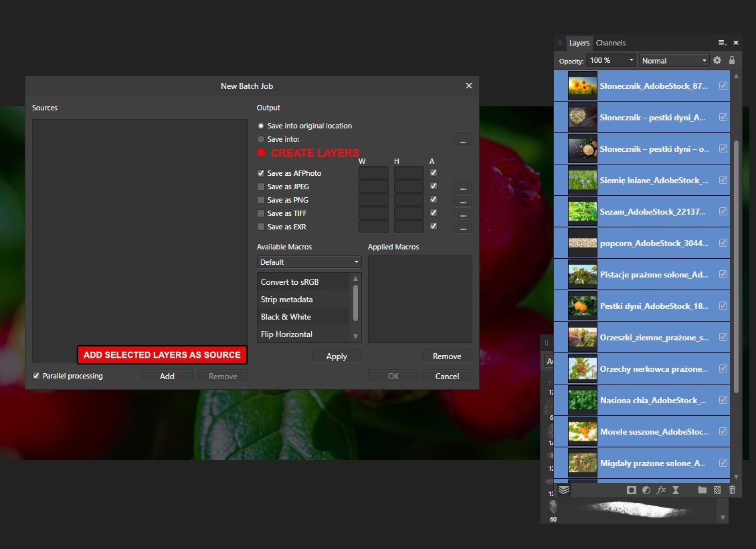The width and height of the screenshot is (756, 549).
Task: Hide the popcorn_AdobeStock layer via its checkbox
Action: pyautogui.click(x=723, y=243)
